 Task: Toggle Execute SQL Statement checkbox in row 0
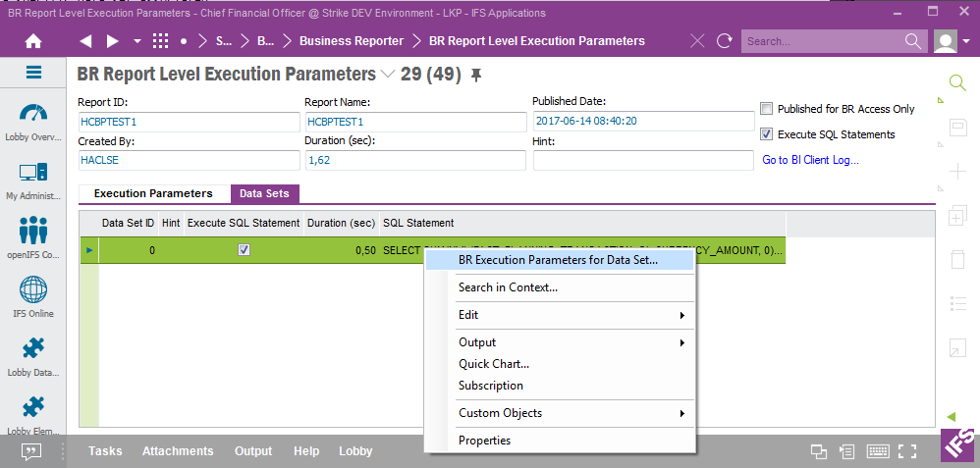[245, 250]
